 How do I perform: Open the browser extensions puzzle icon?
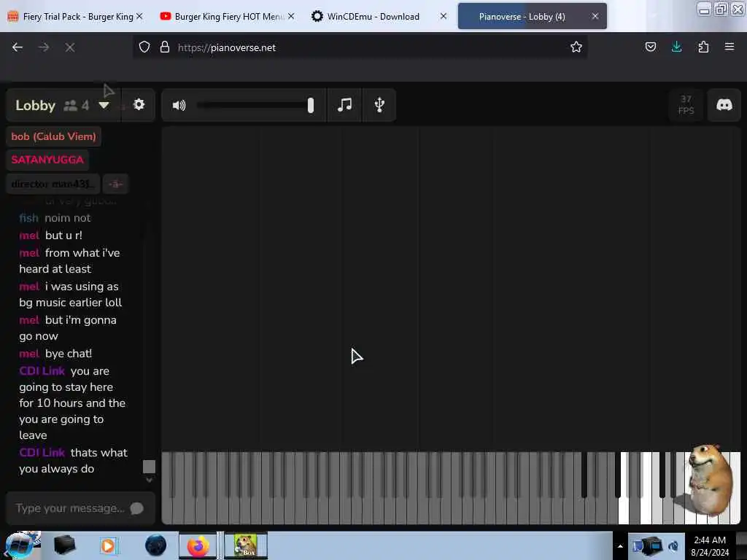[x=703, y=47]
